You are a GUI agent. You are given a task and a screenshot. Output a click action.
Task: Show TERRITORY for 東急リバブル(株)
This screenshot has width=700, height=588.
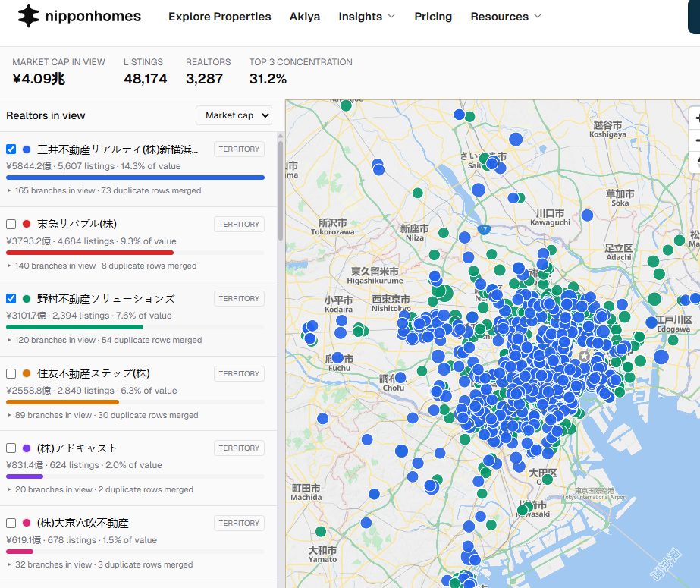pyautogui.click(x=239, y=224)
